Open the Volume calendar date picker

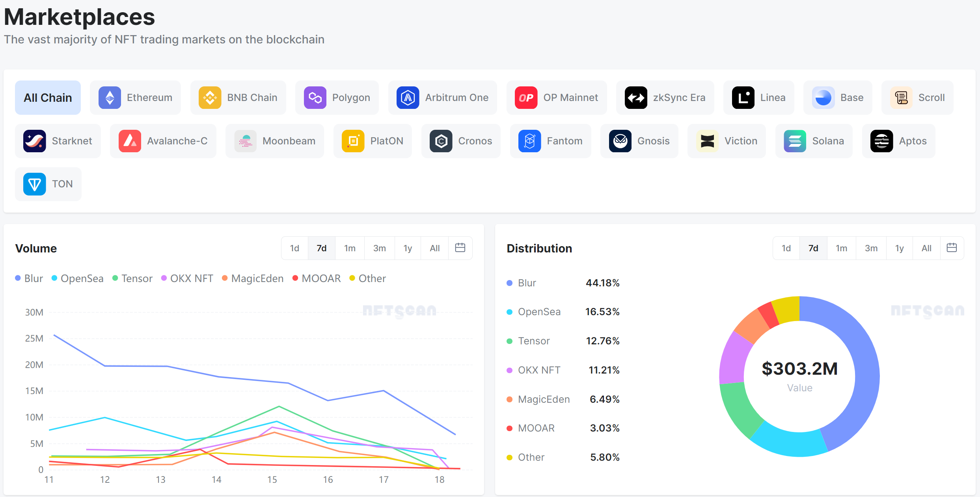point(460,248)
